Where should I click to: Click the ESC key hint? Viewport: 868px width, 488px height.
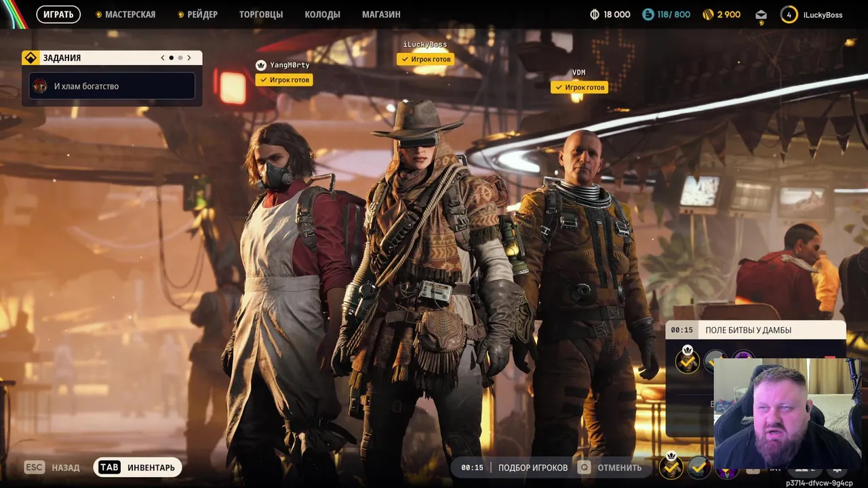(35, 467)
